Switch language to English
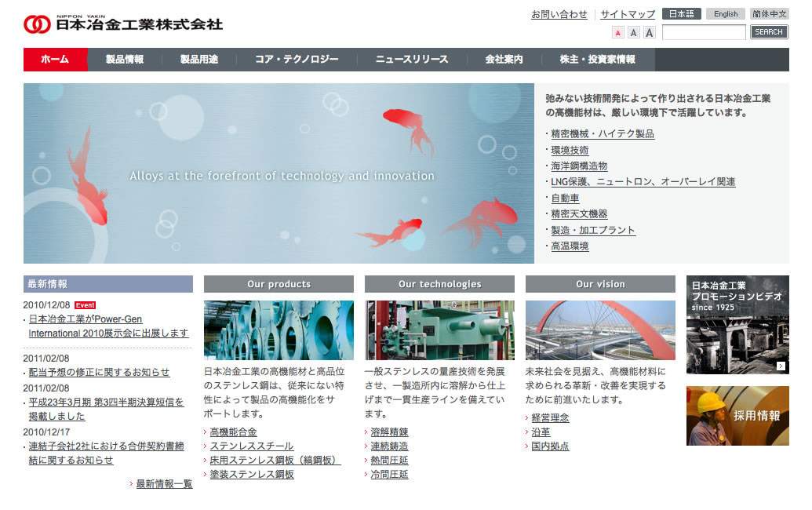 [726, 14]
